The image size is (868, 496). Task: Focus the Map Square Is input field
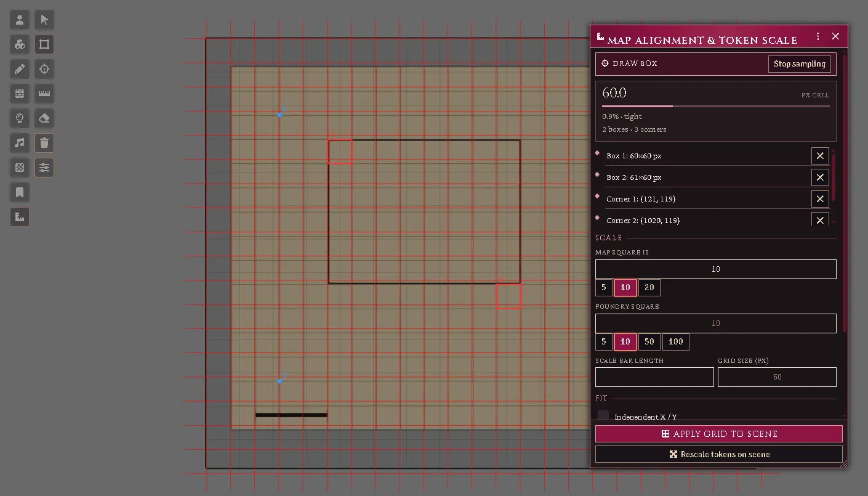coord(715,269)
